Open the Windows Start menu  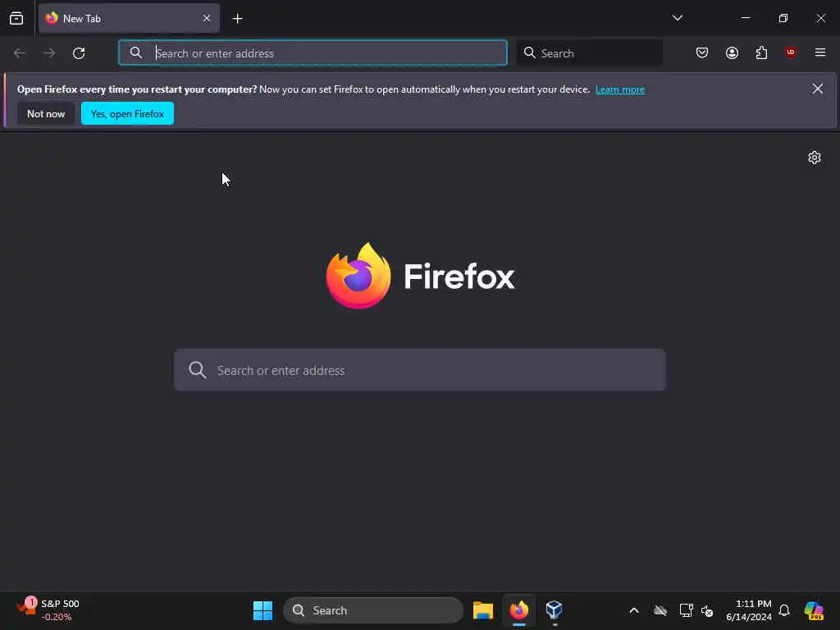[262, 610]
